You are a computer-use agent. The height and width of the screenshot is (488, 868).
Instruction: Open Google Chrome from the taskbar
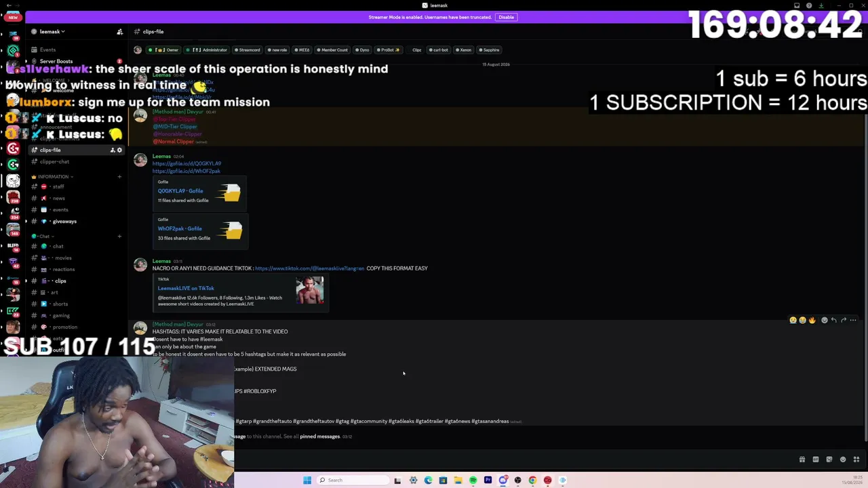pyautogui.click(x=532, y=480)
